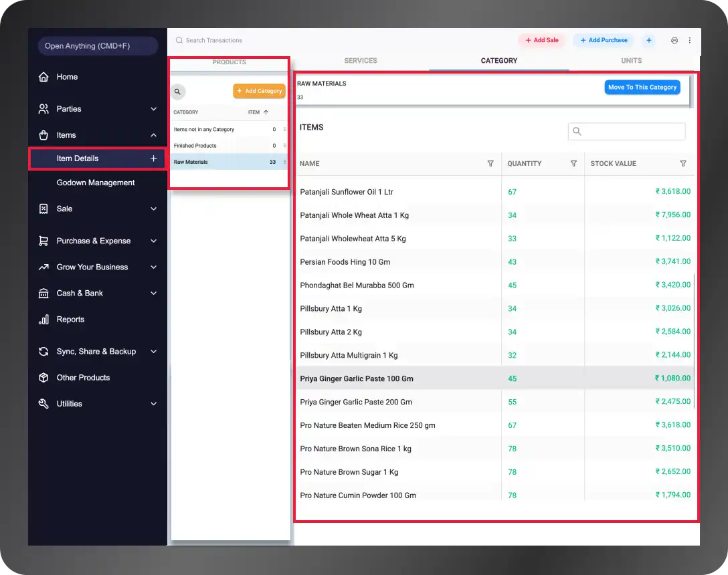Add new item with plus beside Item Details
Image resolution: width=728 pixels, height=575 pixels.
154,158
